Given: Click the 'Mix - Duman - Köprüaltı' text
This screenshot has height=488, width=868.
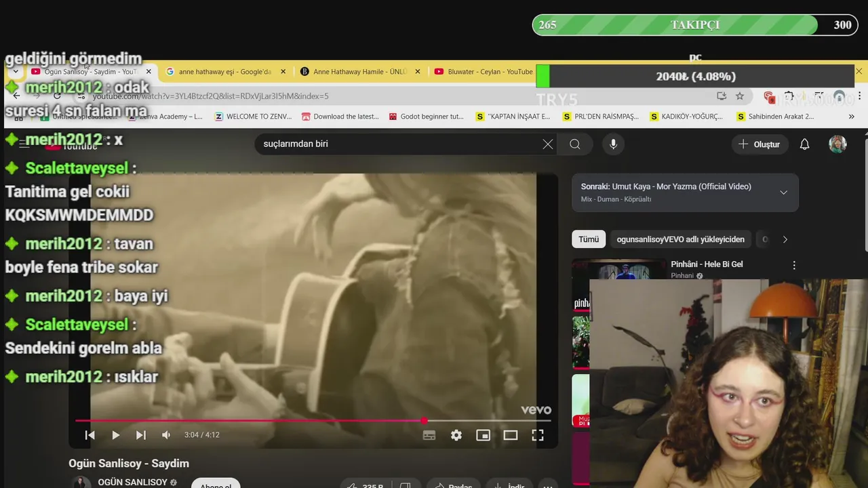Looking at the screenshot, I should point(616,199).
